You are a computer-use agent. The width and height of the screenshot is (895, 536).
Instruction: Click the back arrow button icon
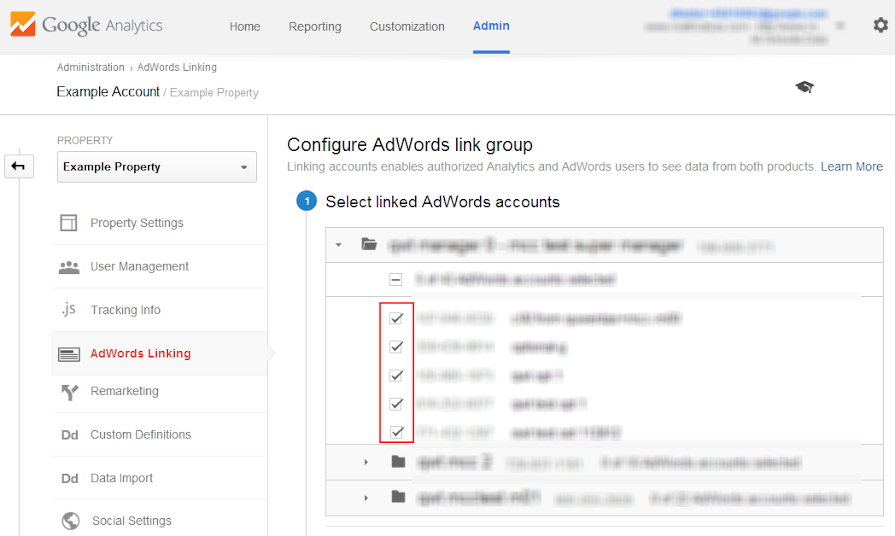tap(18, 166)
